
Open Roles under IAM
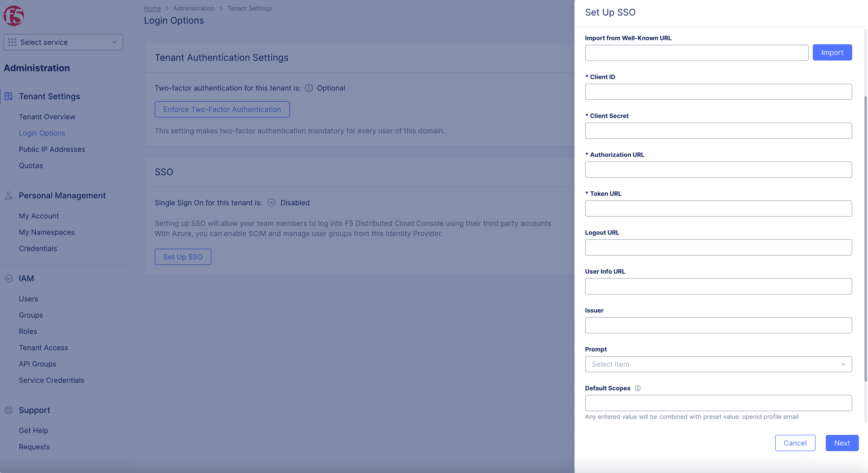coord(28,331)
